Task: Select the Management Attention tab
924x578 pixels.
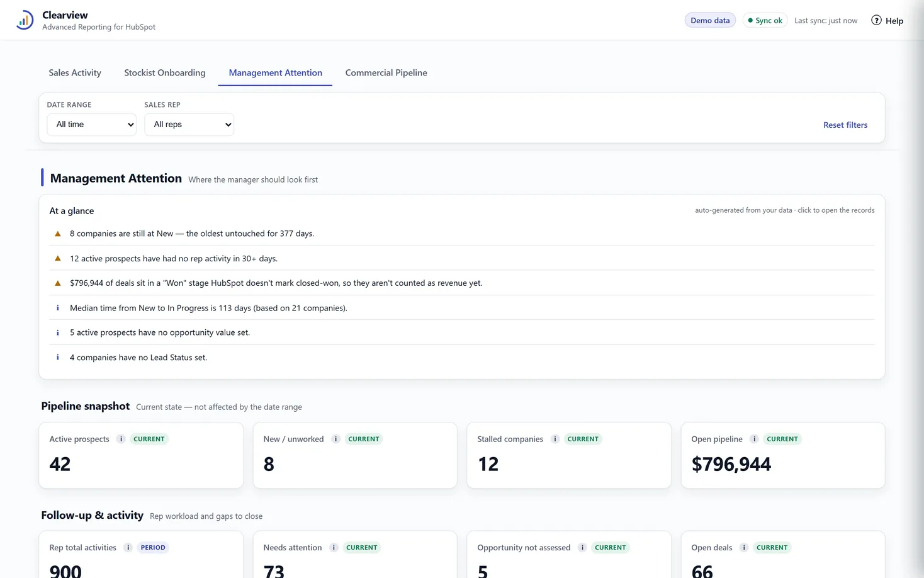Action: click(276, 73)
